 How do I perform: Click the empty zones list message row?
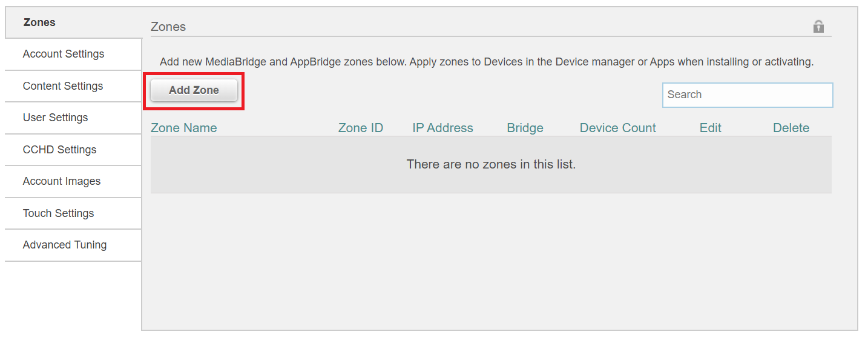coord(491,164)
